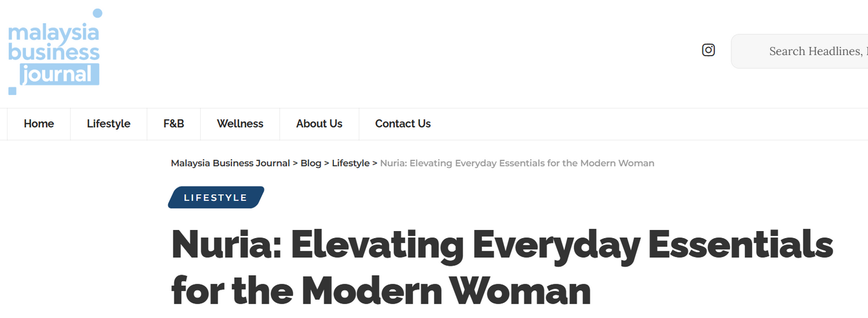Click the Lifestyle breadcrumb link
868x318 pixels.
351,163
